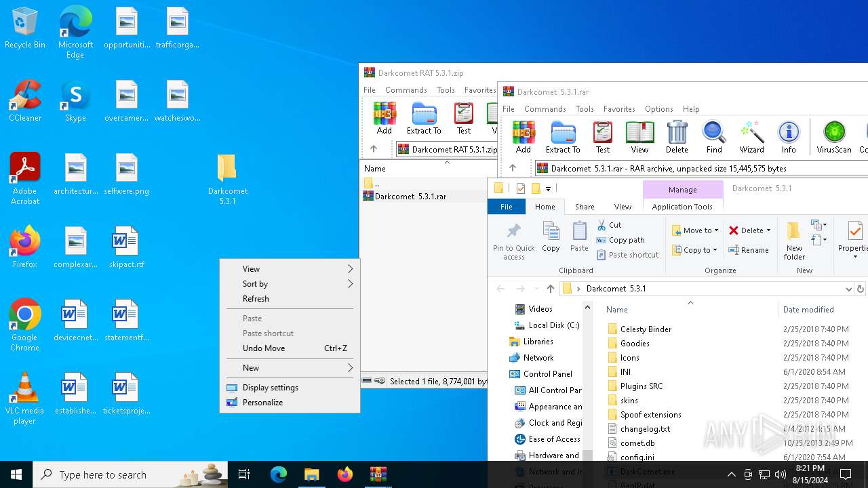Click the Info icon in WinRAR toolbar
Screen dimensions: 868x488
[789, 138]
